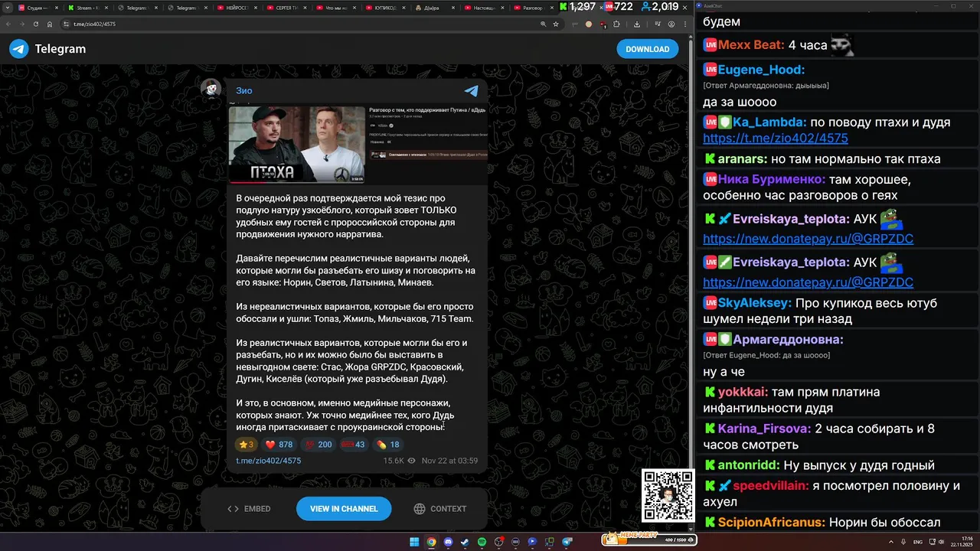Open the Windows Start button
This screenshot has width=980, height=551.
414,542
